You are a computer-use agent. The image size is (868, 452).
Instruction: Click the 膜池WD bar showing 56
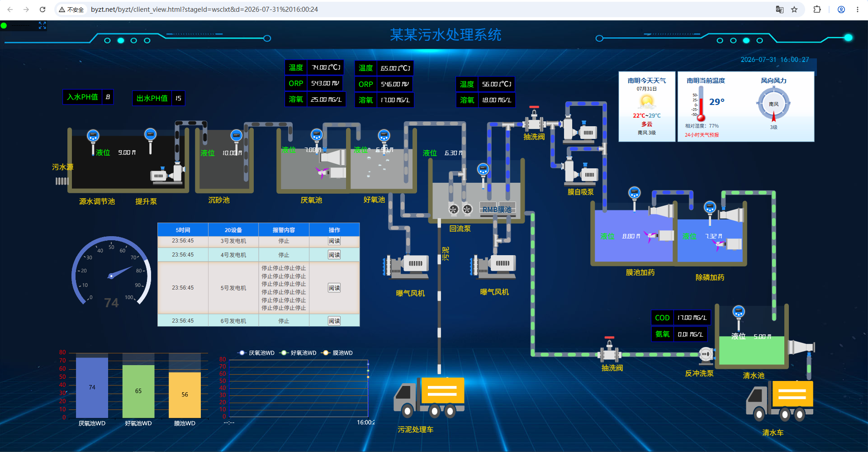[x=185, y=395]
